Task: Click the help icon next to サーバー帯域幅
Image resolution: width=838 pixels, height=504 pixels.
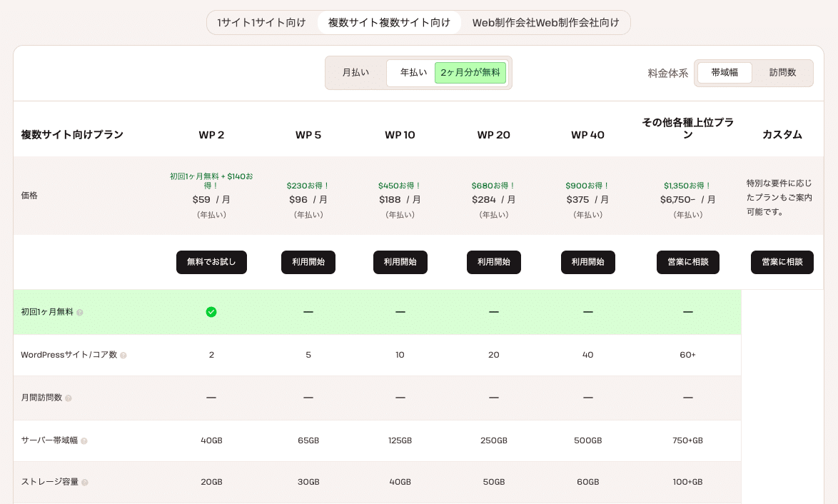Action: pyautogui.click(x=84, y=441)
